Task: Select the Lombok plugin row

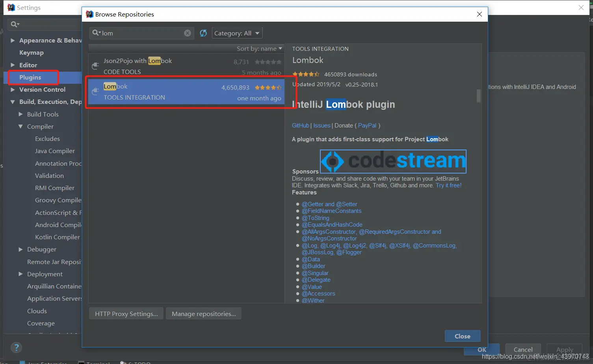Action: [186, 92]
